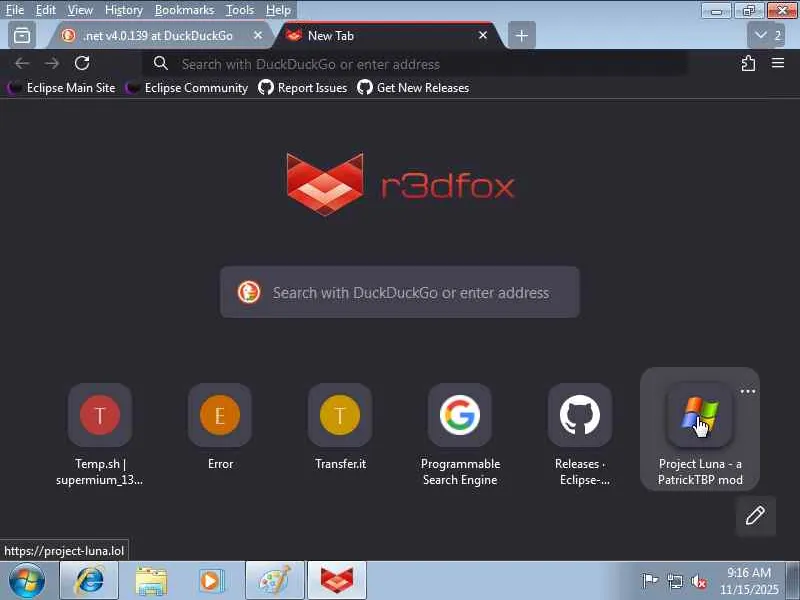
Task: Open the Eclipse Community bookmark
Action: pos(187,88)
